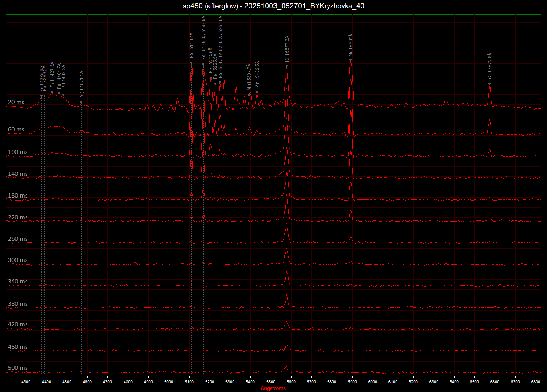547x392 pixels.
Task: Click the Fe I 5110.4Å peak marker
Action: pos(191,63)
